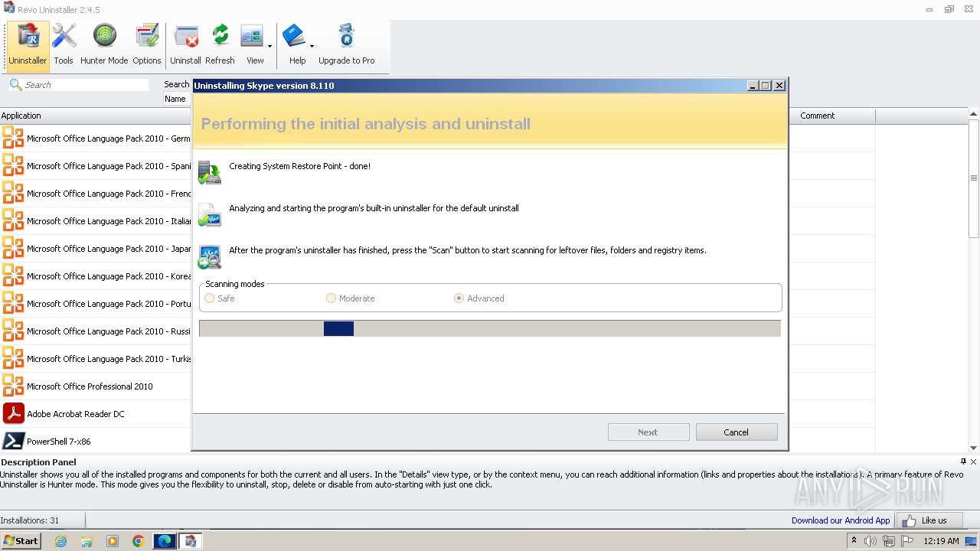Select Microsoft Office Language Pack 2010 Italian icon
The width and height of the screenshot is (980, 551).
[x=13, y=220]
